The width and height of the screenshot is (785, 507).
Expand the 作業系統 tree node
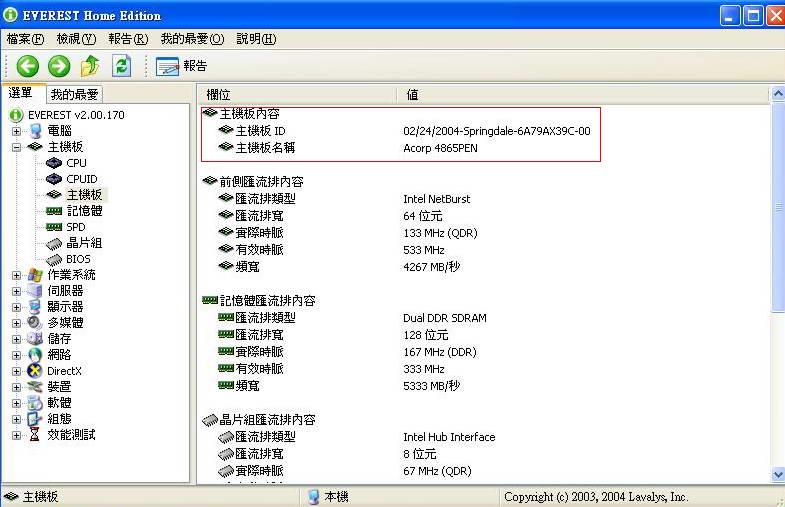click(17, 275)
